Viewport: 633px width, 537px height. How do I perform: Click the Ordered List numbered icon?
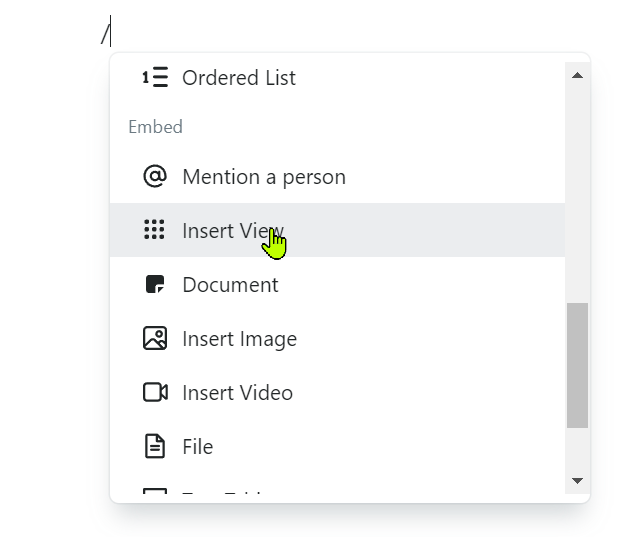[155, 78]
